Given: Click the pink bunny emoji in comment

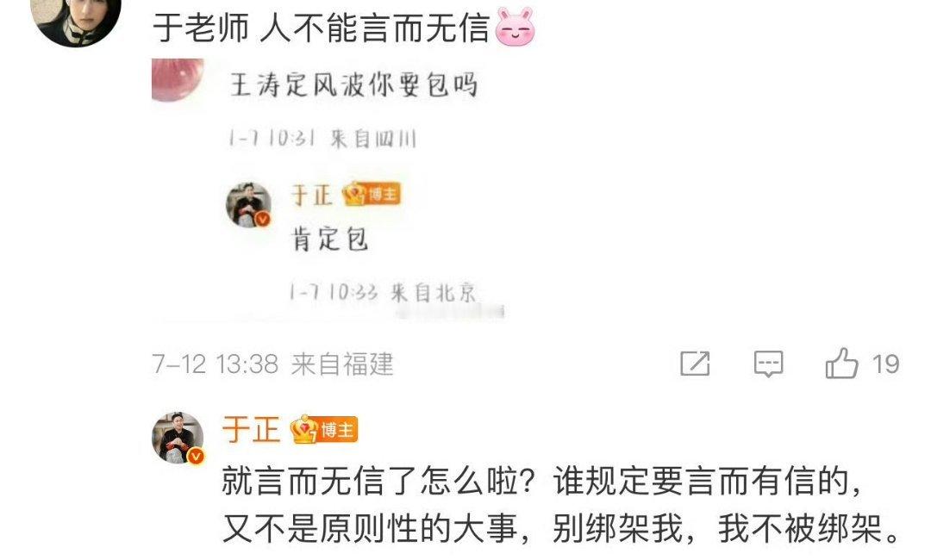Looking at the screenshot, I should tap(515, 28).
